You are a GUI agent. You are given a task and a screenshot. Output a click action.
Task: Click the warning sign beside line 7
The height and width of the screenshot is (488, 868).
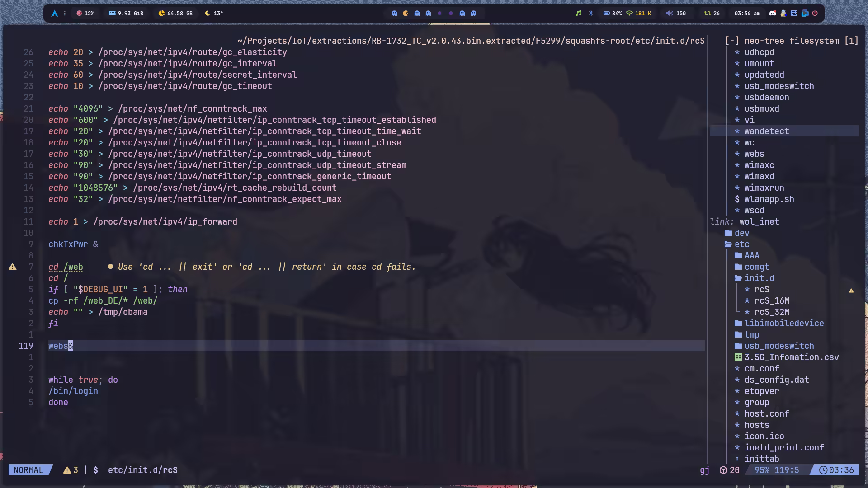pyautogui.click(x=13, y=267)
